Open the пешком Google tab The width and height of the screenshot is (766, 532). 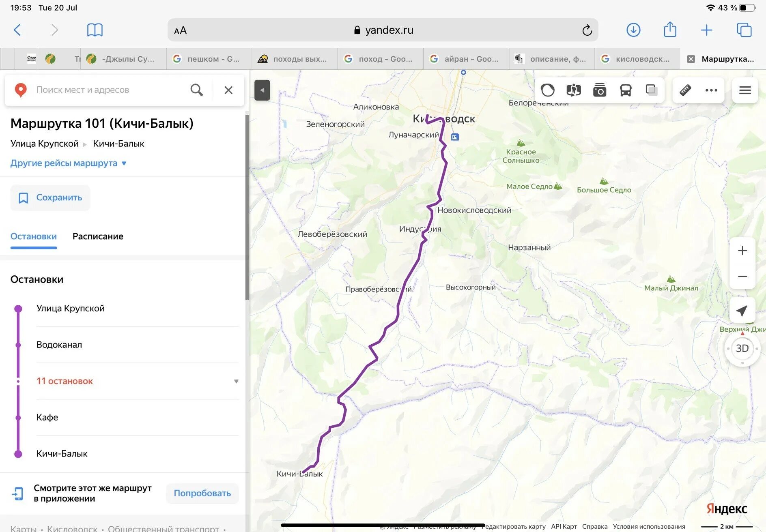209,59
